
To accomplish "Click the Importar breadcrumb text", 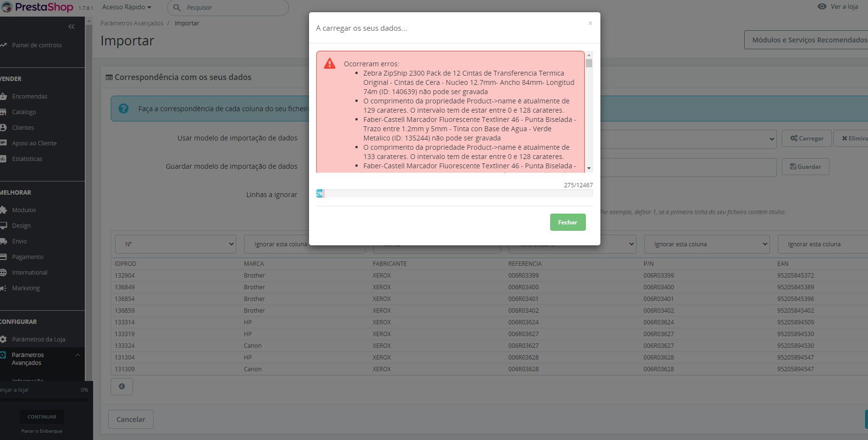I will click(187, 23).
